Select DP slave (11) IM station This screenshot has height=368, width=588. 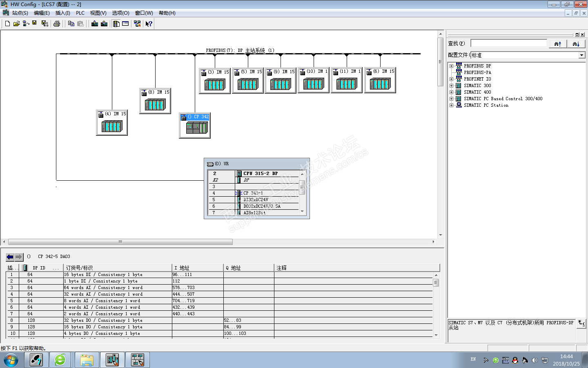click(347, 81)
